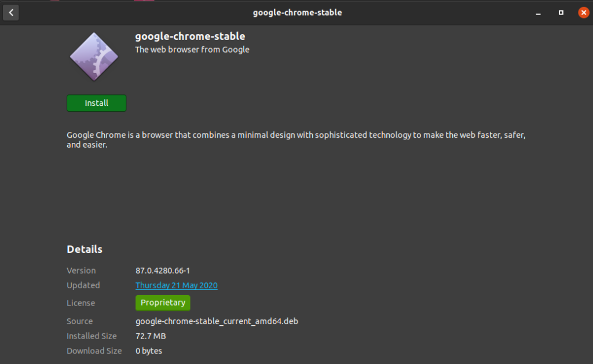Click the source filename google-chrome-stable_current_amd64.deb
This screenshot has width=593, height=364.
coord(217,321)
